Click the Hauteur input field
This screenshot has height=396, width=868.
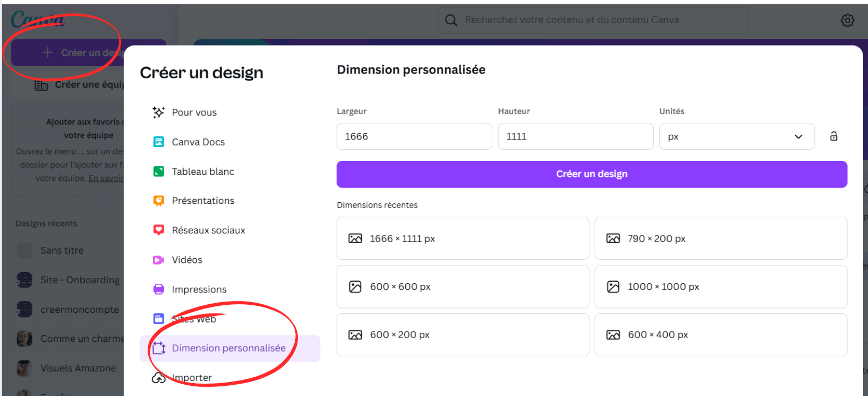click(x=575, y=136)
